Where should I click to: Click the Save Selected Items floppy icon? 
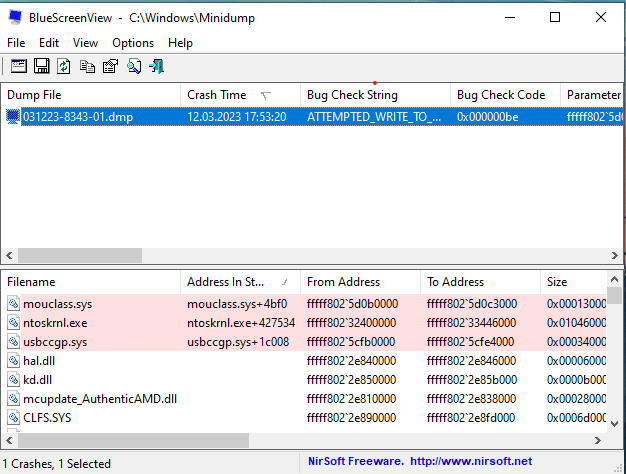click(42, 66)
